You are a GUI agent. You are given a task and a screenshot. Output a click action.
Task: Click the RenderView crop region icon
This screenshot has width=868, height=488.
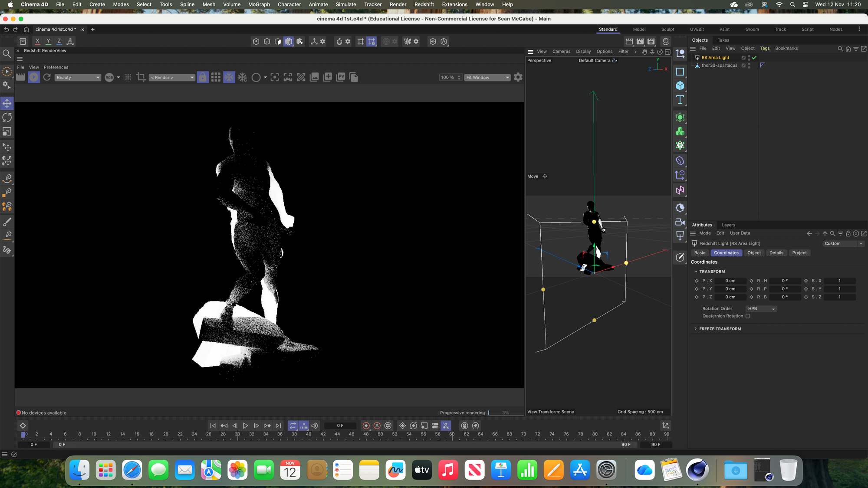coord(141,77)
